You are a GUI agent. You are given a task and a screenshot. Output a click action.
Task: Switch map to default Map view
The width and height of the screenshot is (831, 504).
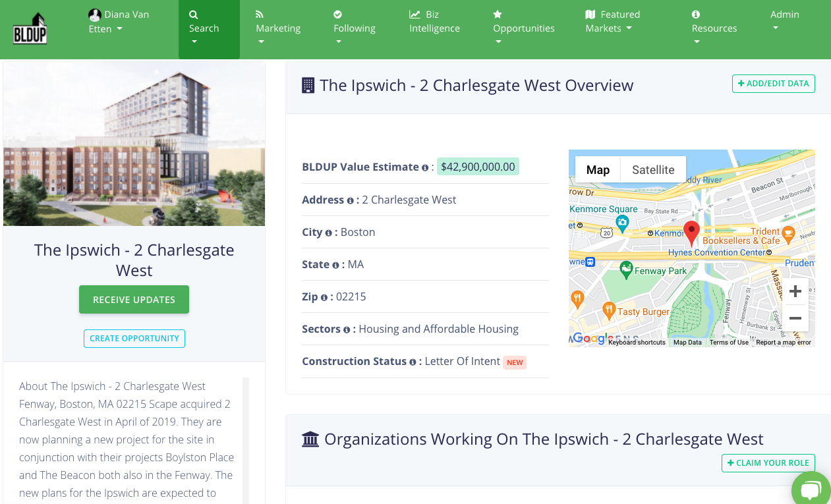pos(598,170)
